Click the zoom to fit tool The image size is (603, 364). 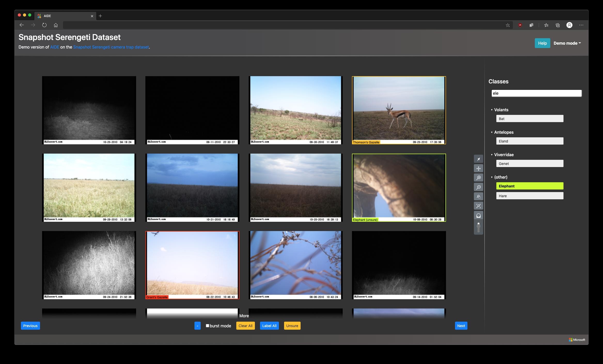[479, 206]
